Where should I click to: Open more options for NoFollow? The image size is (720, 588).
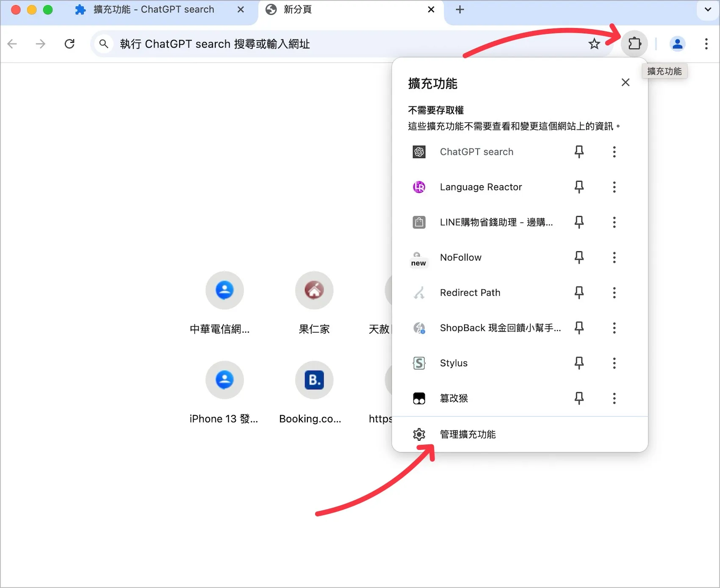click(x=614, y=257)
